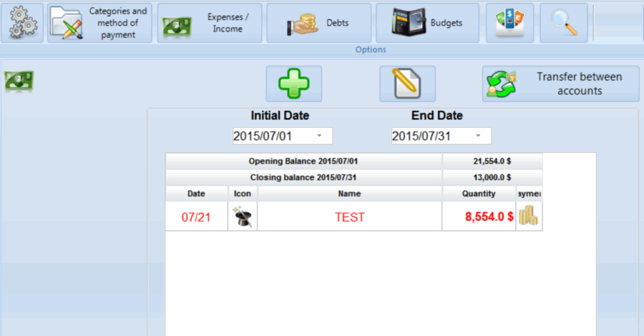Open the Expenses / Income section
The image size is (644, 336).
tap(210, 23)
